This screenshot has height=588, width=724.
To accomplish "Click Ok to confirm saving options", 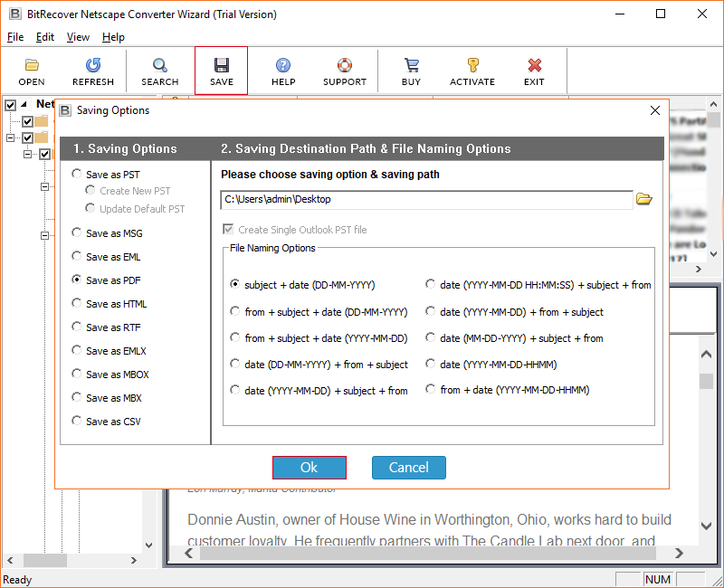I will click(309, 468).
